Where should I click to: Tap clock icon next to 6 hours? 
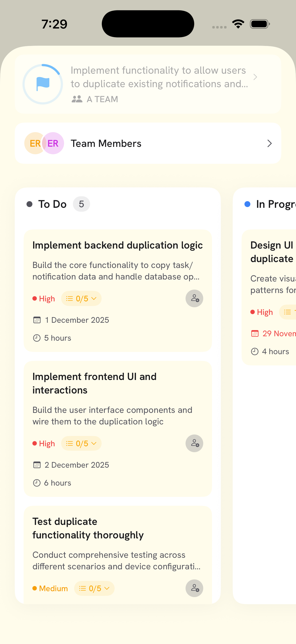tap(37, 483)
